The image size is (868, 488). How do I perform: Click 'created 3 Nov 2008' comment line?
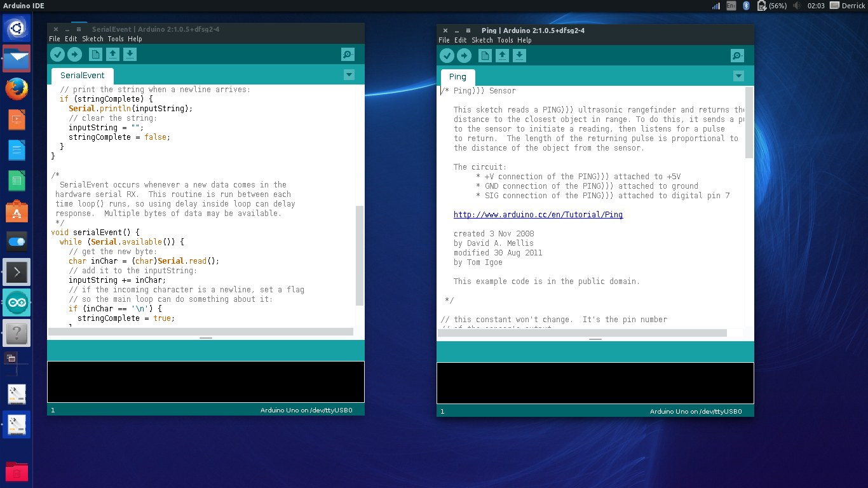click(494, 234)
